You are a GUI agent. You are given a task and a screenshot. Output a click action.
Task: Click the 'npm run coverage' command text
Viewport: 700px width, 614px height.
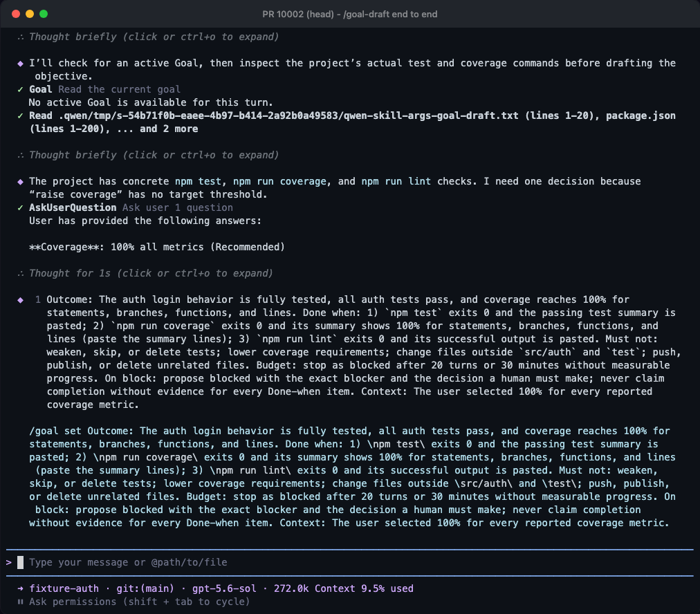click(x=279, y=181)
